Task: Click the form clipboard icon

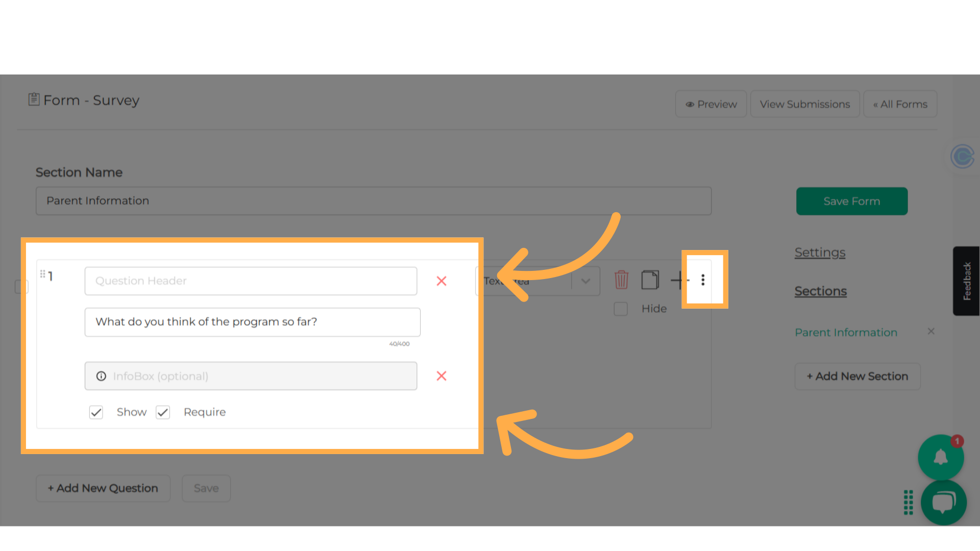Action: click(x=34, y=99)
